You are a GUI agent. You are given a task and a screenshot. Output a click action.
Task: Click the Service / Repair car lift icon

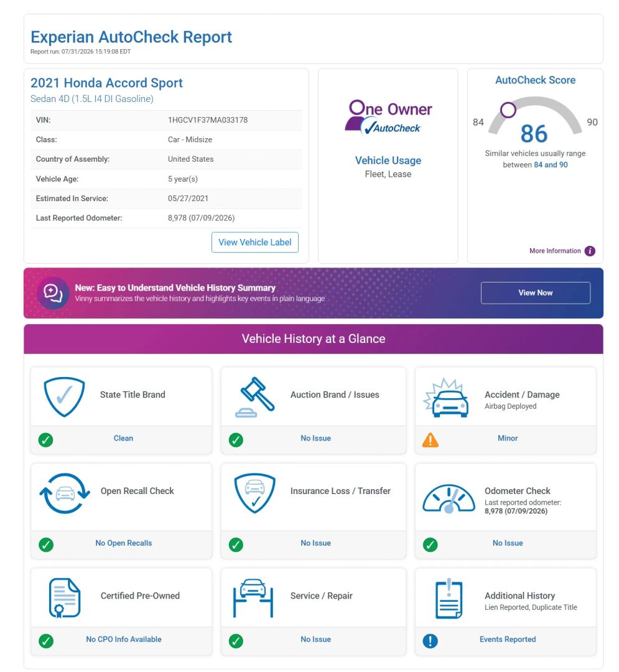(253, 599)
